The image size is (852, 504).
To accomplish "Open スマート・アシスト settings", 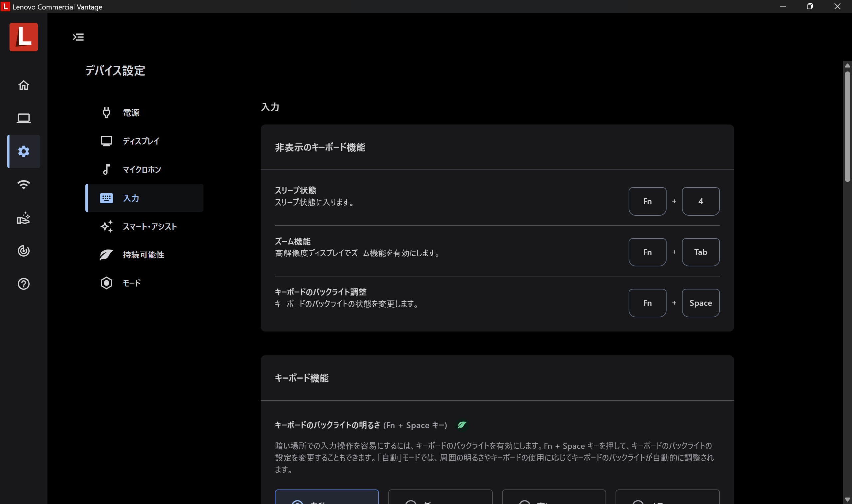I will [x=149, y=227].
